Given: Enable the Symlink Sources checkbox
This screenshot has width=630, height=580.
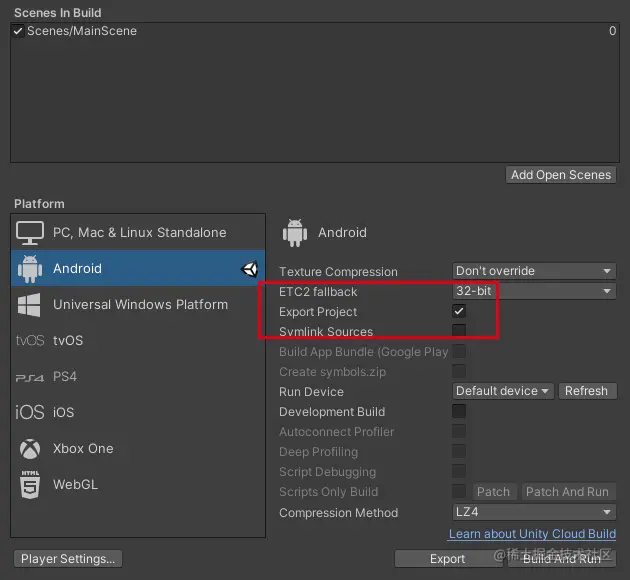Looking at the screenshot, I should pos(459,331).
